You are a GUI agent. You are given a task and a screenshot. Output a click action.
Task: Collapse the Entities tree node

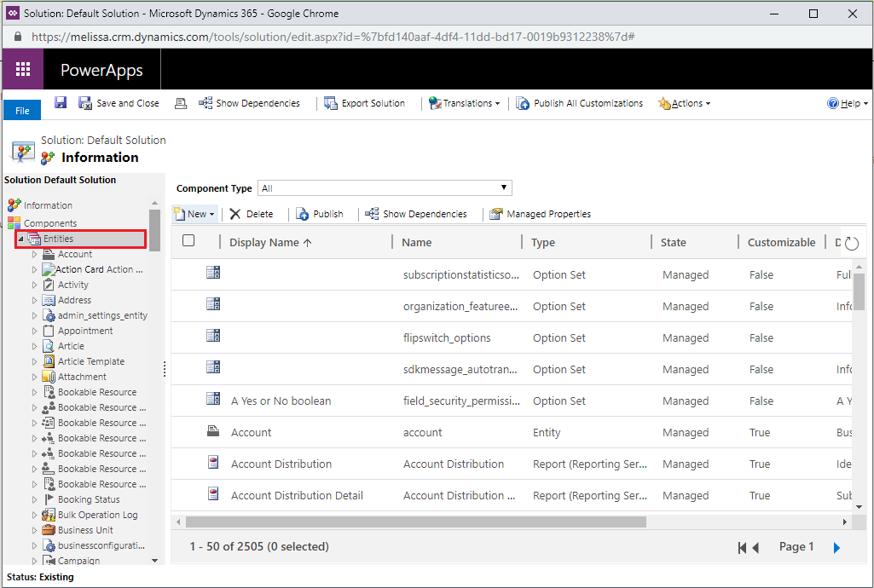20,239
